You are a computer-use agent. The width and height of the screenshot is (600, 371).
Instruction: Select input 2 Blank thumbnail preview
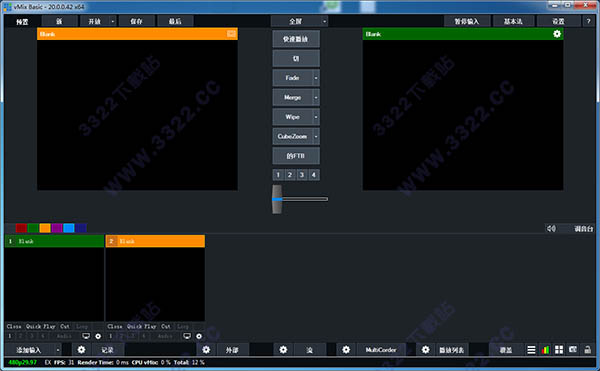[155, 284]
